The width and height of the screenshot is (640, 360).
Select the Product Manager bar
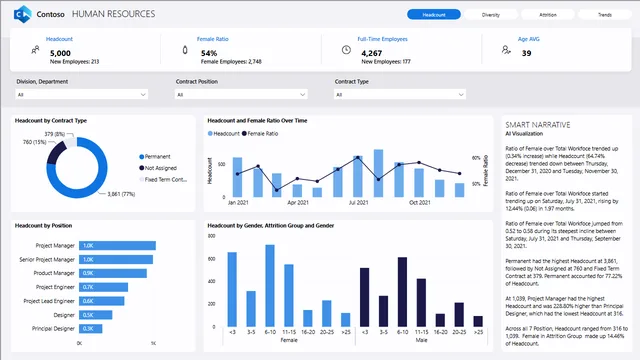pos(113,273)
